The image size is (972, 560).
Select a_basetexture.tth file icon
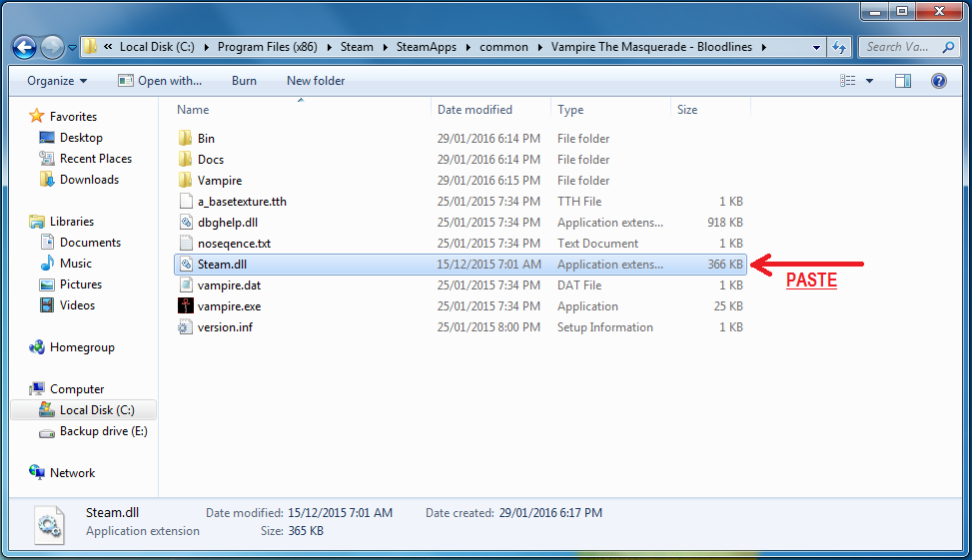click(x=186, y=202)
